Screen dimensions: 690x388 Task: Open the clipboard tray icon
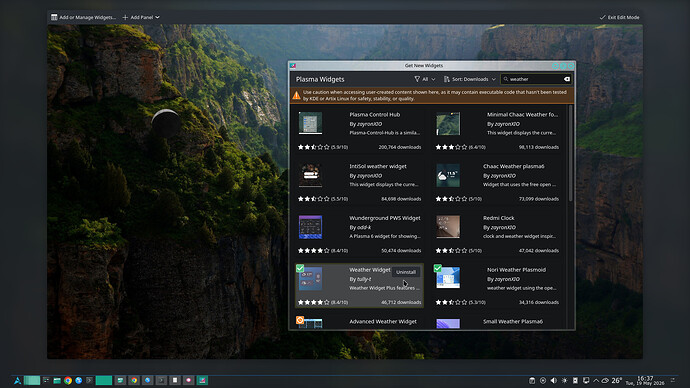click(532, 381)
